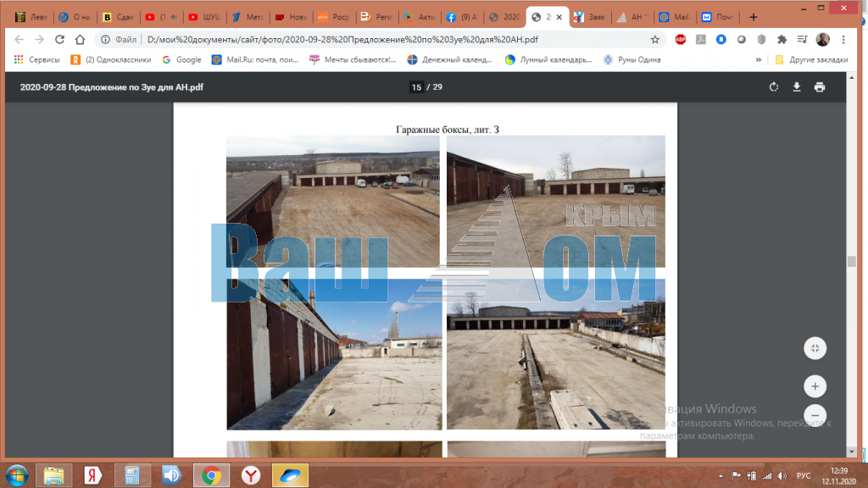This screenshot has width=868, height=488.
Task: Switch to the Мето tab
Action: (247, 17)
